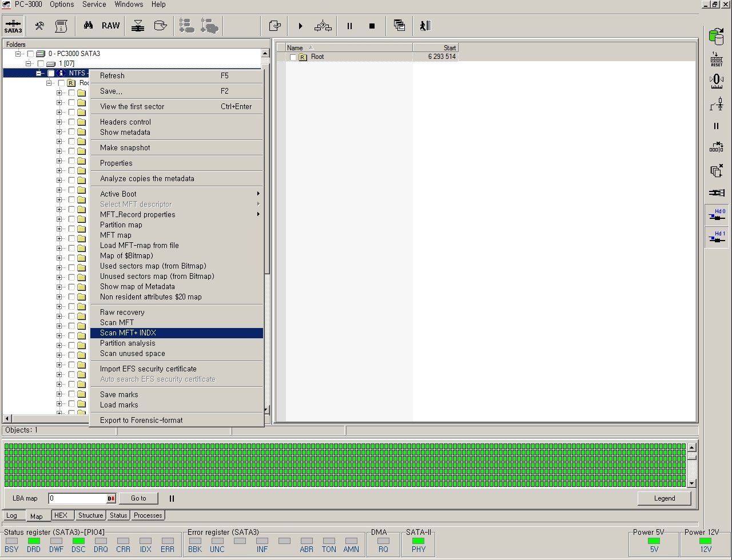Choose Export to Forensic-format
Viewport: 732px width, 560px height.
[176, 420]
